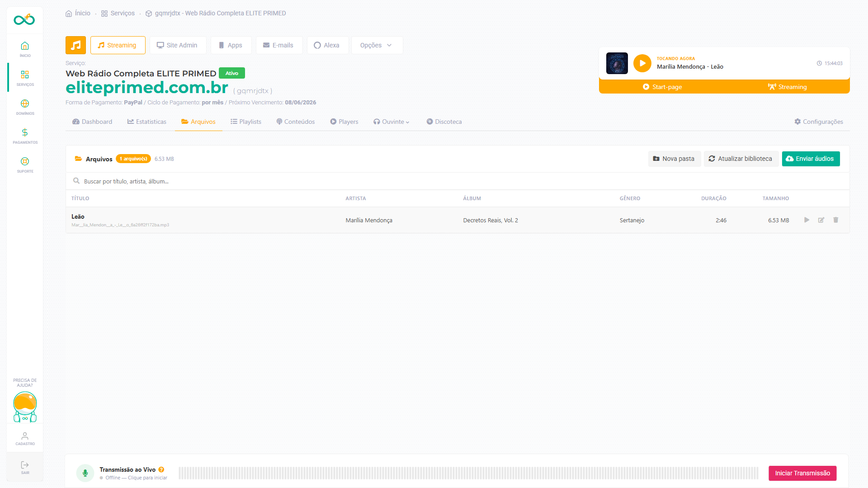868x488 pixels.
Task: Open the Apps tab
Action: point(231,45)
